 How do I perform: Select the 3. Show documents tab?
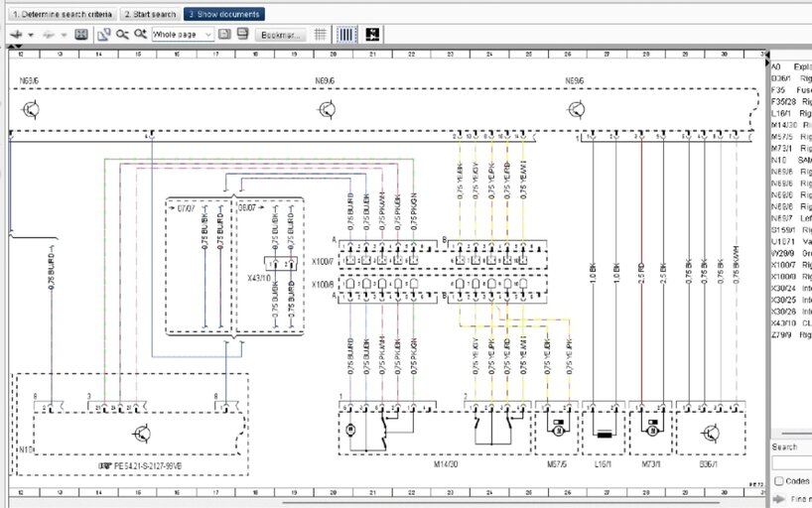(223, 14)
